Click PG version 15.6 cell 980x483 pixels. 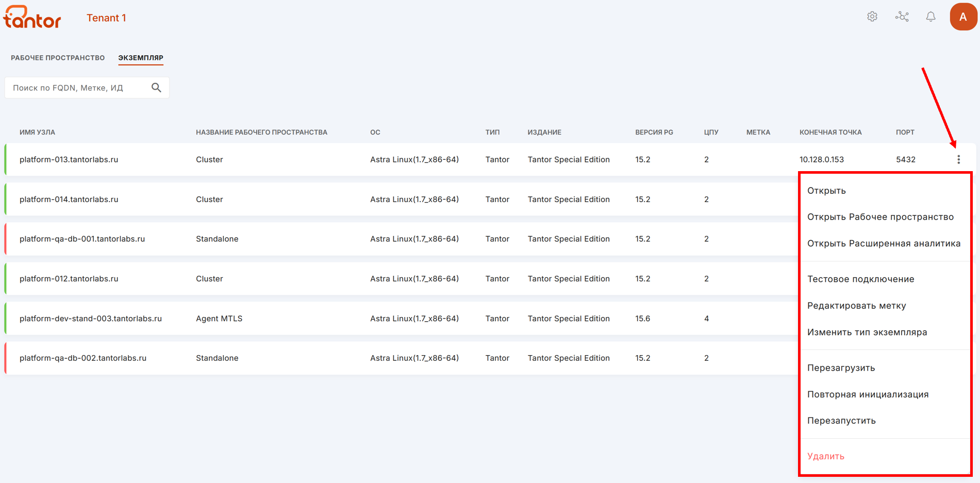[643, 319]
